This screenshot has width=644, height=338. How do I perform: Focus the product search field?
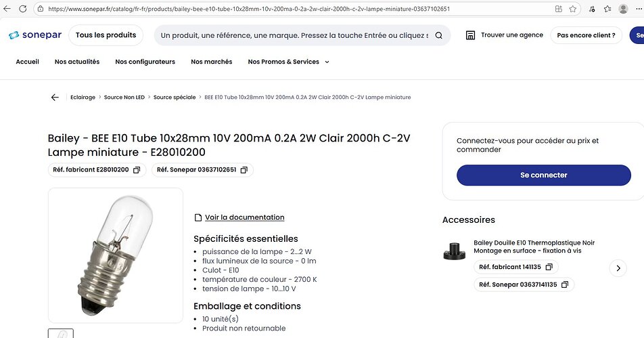point(294,35)
